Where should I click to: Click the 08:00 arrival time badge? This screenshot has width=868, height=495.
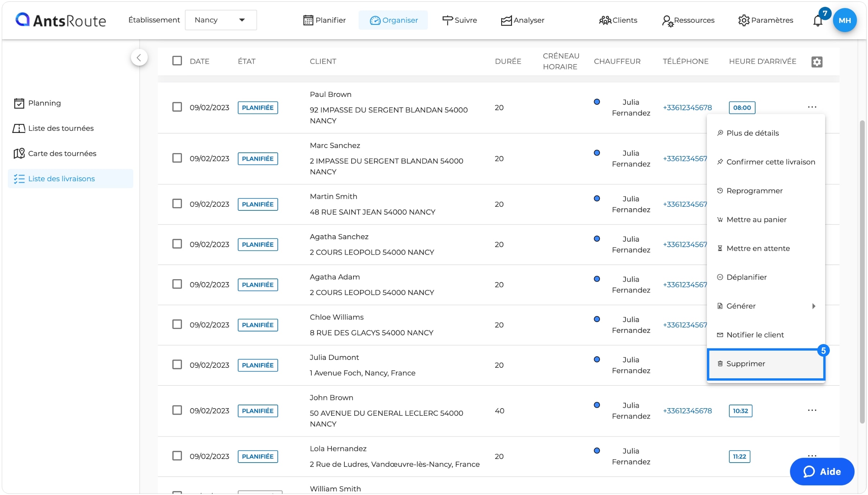[742, 108]
